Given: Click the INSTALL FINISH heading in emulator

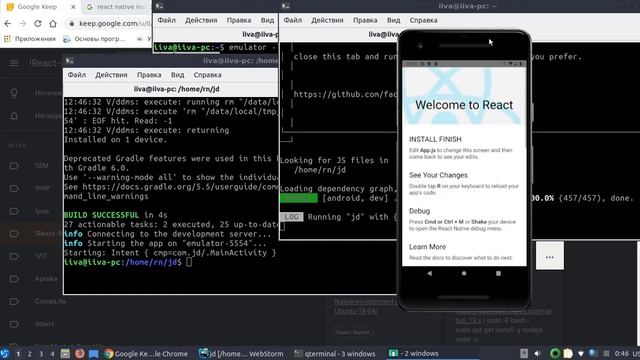Looking at the screenshot, I should pos(435,139).
